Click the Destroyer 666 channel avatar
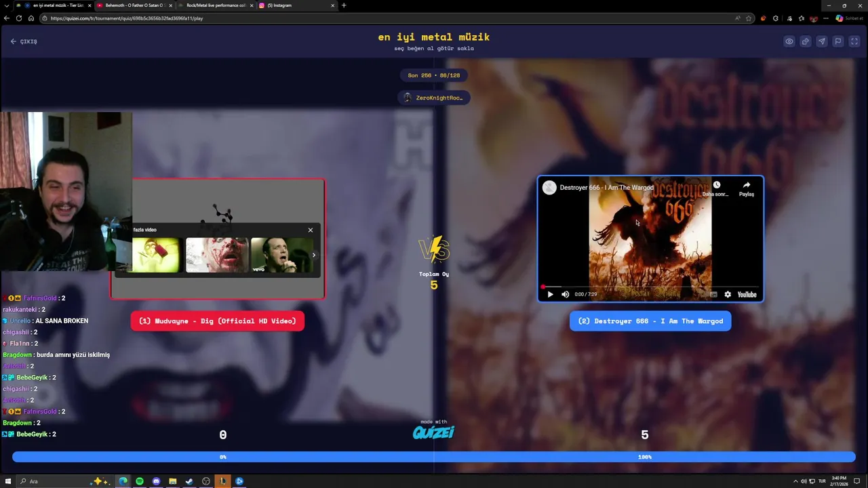 click(x=549, y=188)
